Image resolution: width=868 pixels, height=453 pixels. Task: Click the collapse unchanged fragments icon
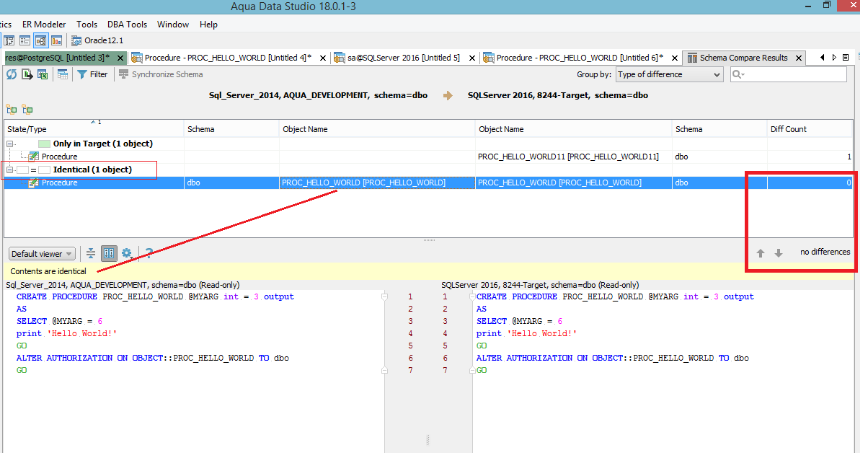[x=91, y=253]
